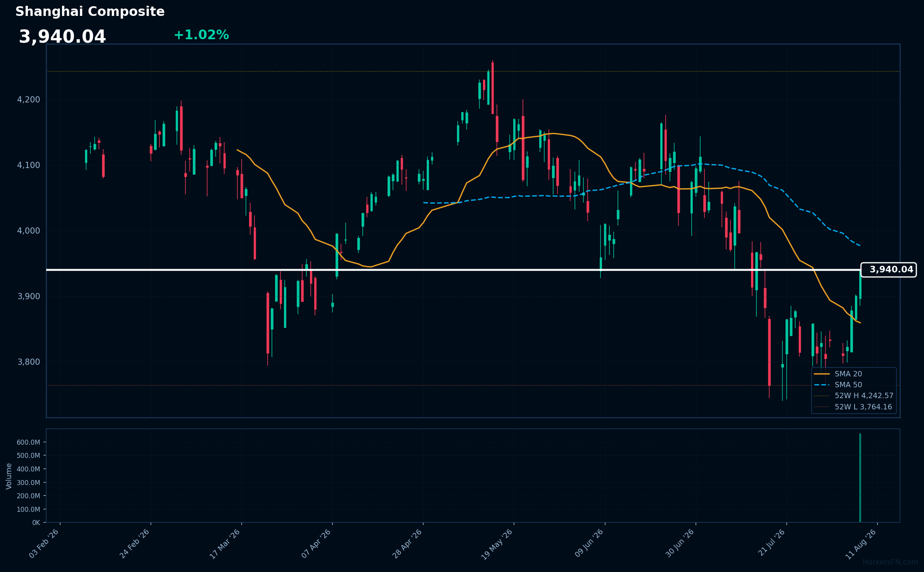Click the 24 Feb '26 date label

click(x=135, y=544)
